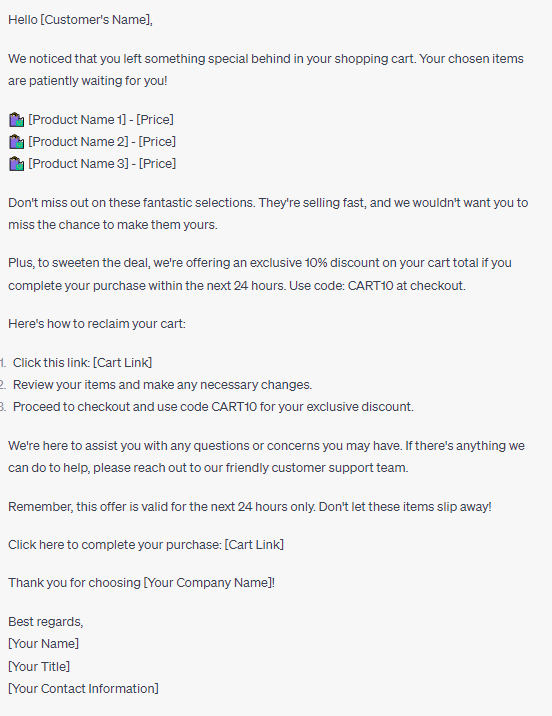Click the 'Here's how to reclaim your cart' line
552x716 pixels.
pyautogui.click(x=97, y=324)
